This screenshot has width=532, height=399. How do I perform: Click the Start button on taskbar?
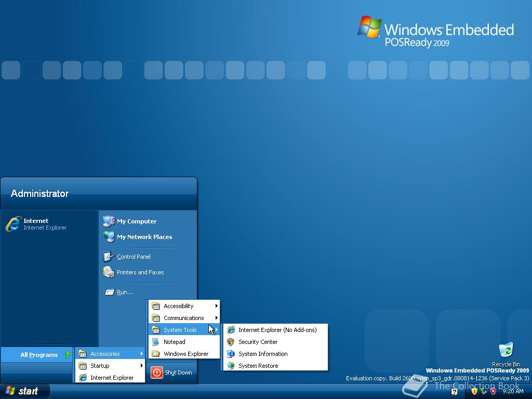point(24,391)
